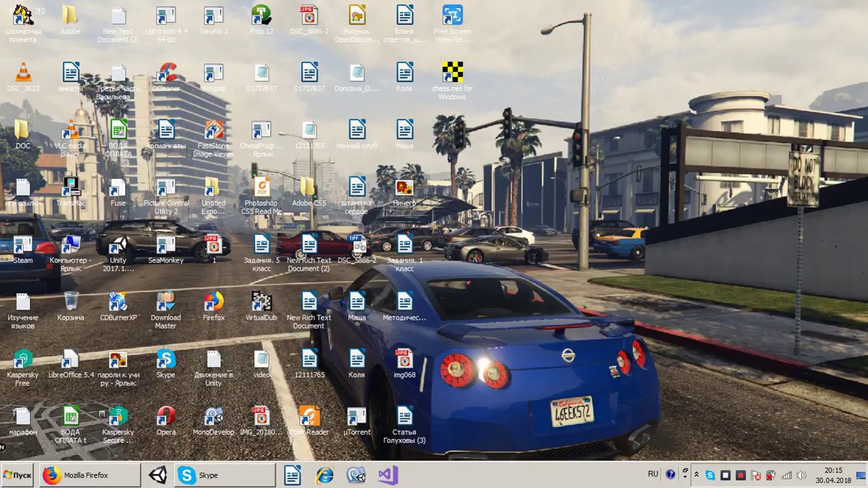This screenshot has width=868, height=488.
Task: Switch to the Unity taskbar button
Action: 158,475
